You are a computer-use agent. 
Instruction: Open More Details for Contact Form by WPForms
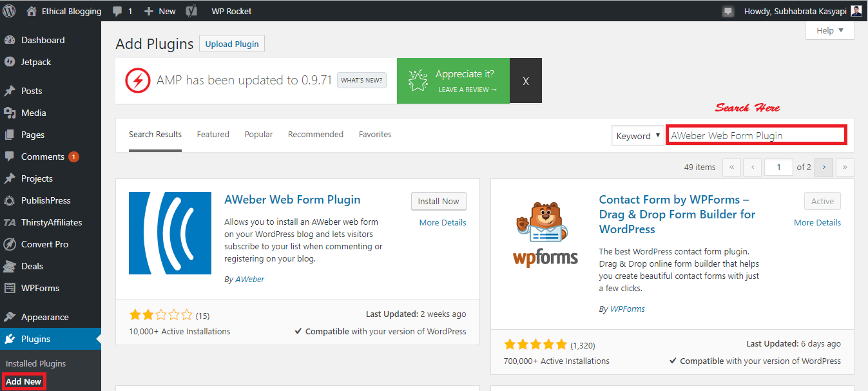(817, 222)
